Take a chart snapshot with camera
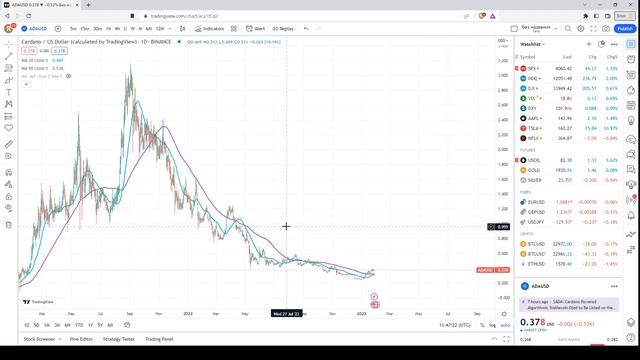This screenshot has width=640, height=360. tap(606, 29)
